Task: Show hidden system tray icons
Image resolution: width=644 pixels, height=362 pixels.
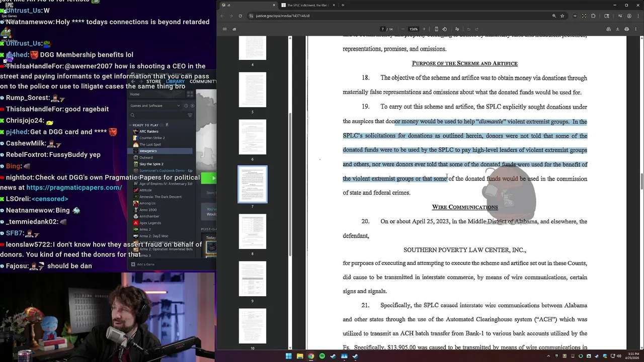Action: pos(548,356)
